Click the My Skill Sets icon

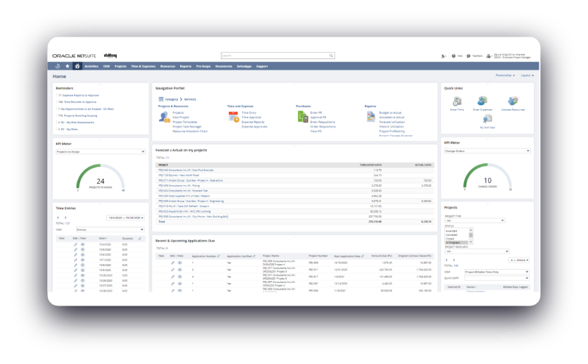(x=487, y=120)
